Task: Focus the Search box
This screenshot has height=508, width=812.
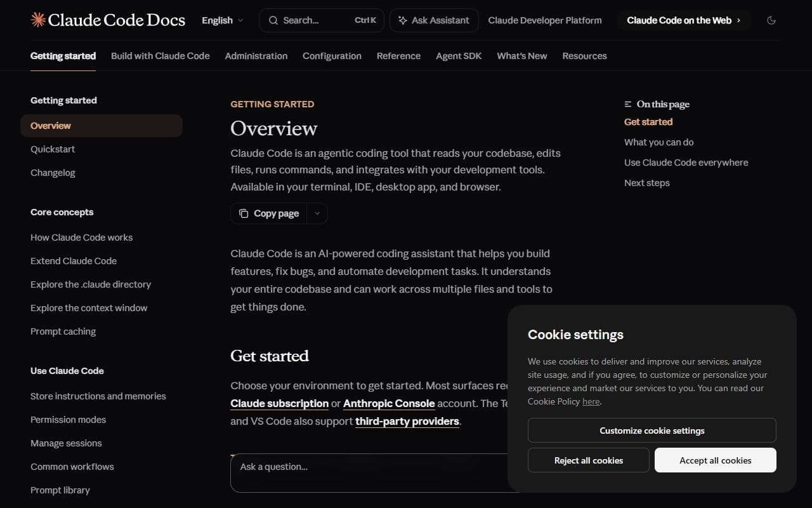Action: coord(321,20)
